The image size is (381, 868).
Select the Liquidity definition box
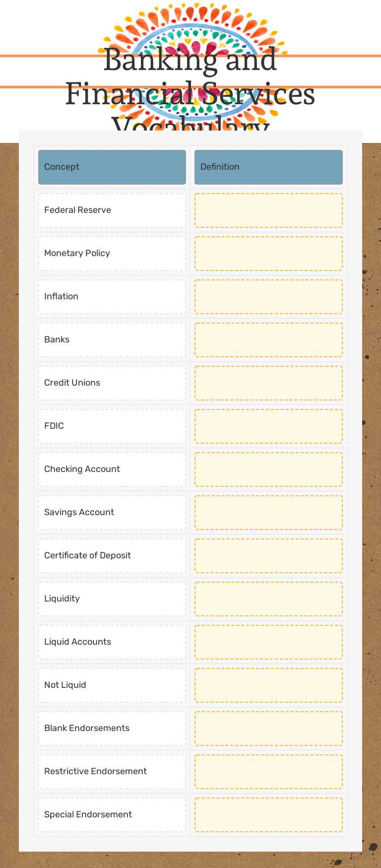click(268, 599)
